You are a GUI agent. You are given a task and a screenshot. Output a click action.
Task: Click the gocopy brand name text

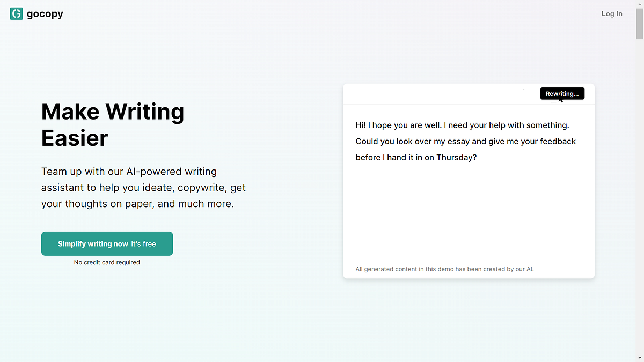(x=45, y=14)
